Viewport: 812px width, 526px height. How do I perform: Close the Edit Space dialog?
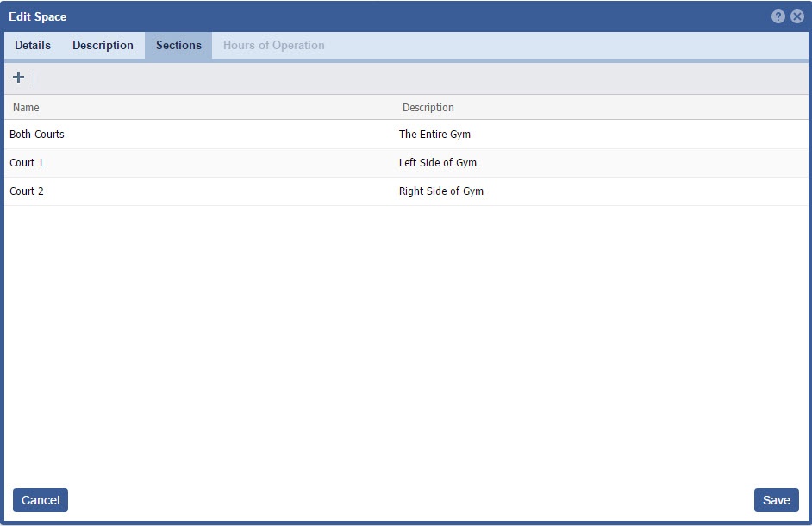(x=796, y=16)
